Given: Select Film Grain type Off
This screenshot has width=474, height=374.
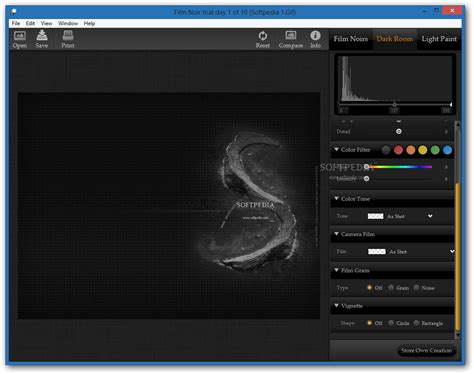Looking at the screenshot, I should [x=369, y=287].
